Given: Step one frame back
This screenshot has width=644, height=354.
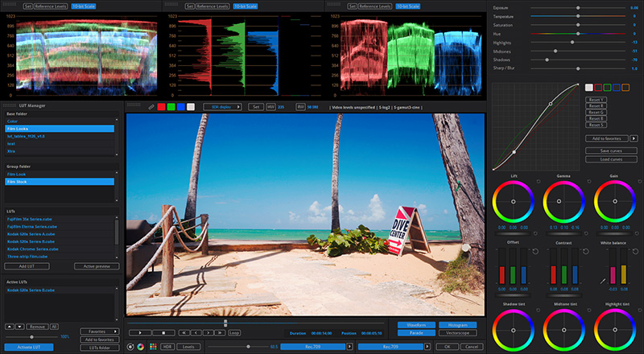Looking at the screenshot, I should 196,332.
